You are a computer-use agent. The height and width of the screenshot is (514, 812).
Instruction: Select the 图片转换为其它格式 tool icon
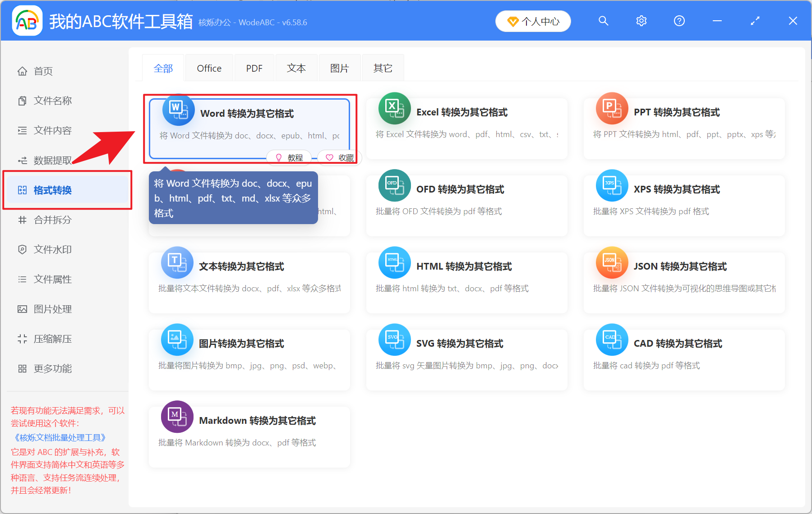(x=177, y=340)
